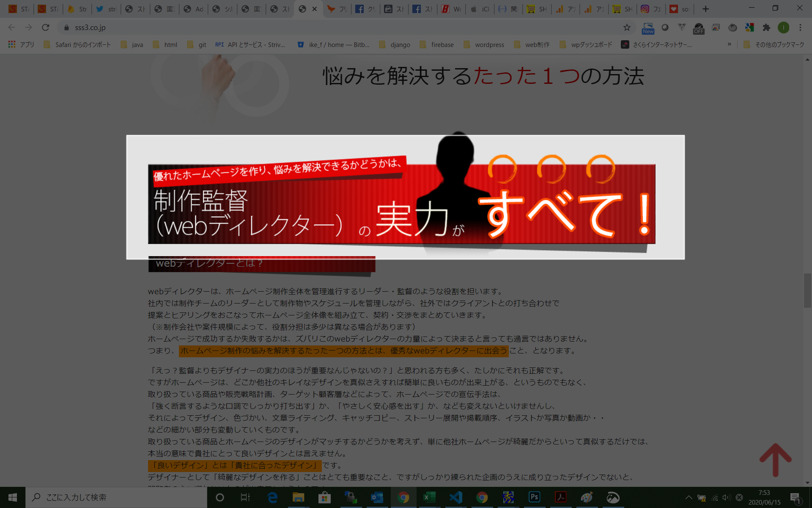Open the 'java' bookmark folder

coord(132,44)
